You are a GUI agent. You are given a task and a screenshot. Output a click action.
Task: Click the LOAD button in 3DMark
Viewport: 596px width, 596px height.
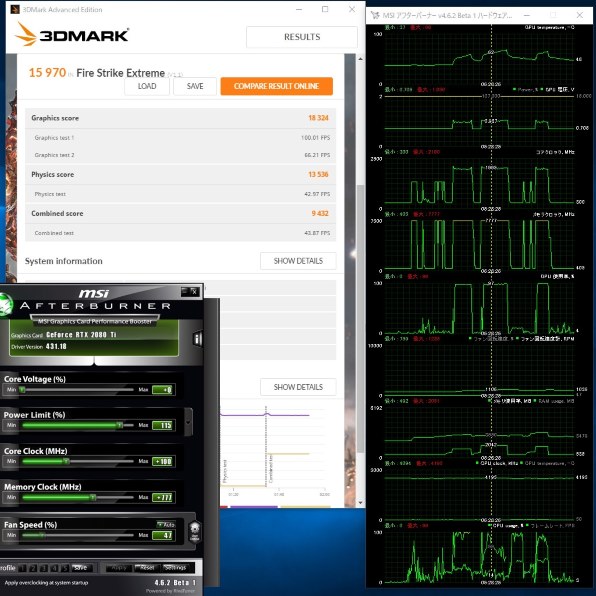coord(147,86)
